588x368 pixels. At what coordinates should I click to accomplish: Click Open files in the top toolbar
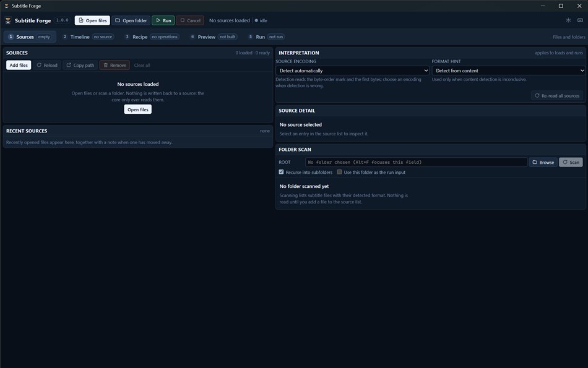(x=92, y=20)
